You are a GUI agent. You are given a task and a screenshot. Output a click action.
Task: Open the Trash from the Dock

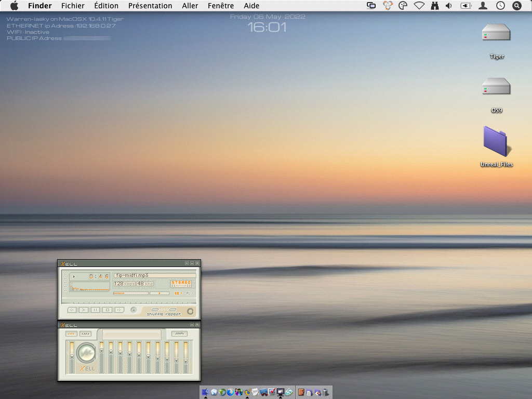(326, 392)
